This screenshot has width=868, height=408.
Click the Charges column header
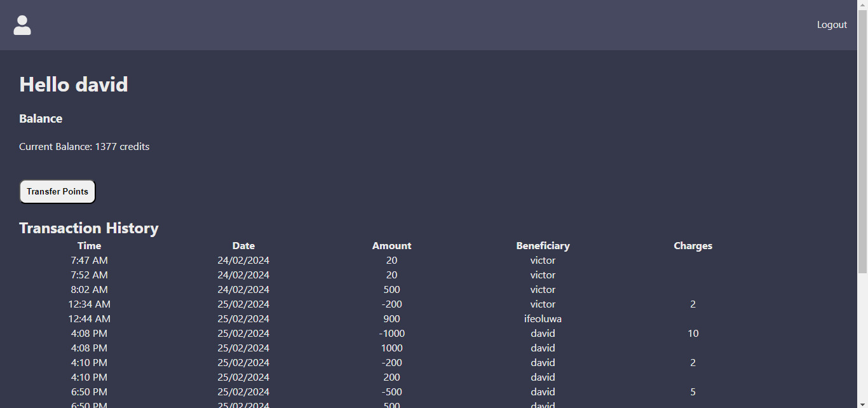tap(693, 246)
